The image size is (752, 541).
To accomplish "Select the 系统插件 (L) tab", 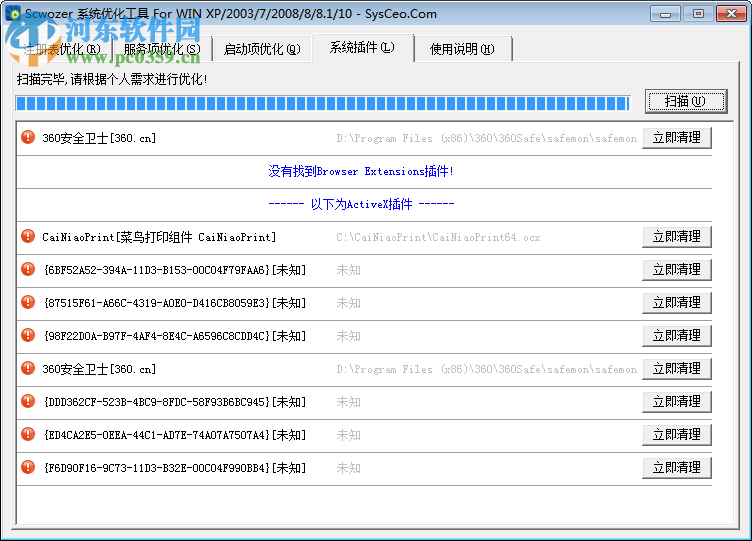I will click(x=362, y=47).
